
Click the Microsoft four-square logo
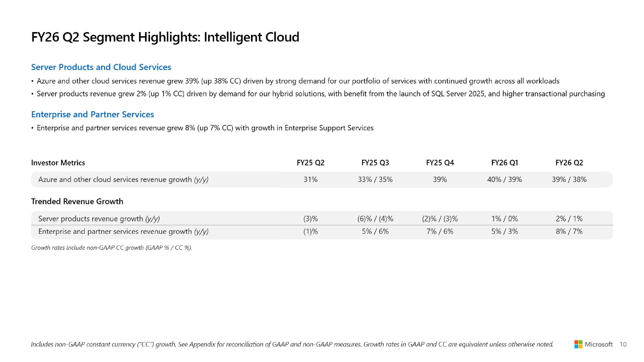point(578,344)
